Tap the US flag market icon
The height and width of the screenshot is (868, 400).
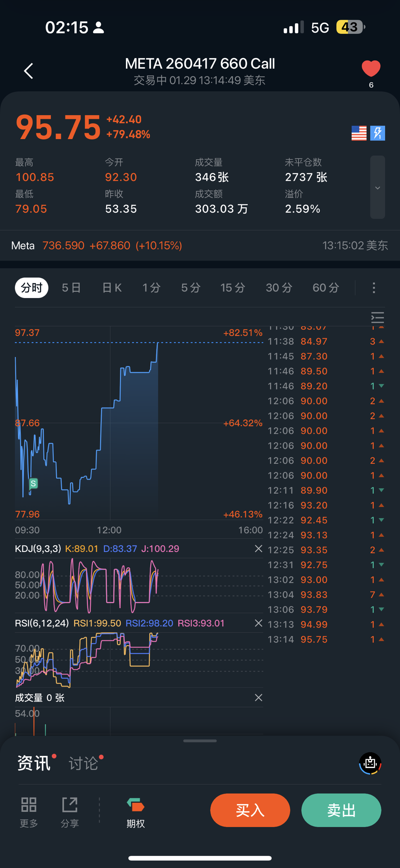coord(359,133)
